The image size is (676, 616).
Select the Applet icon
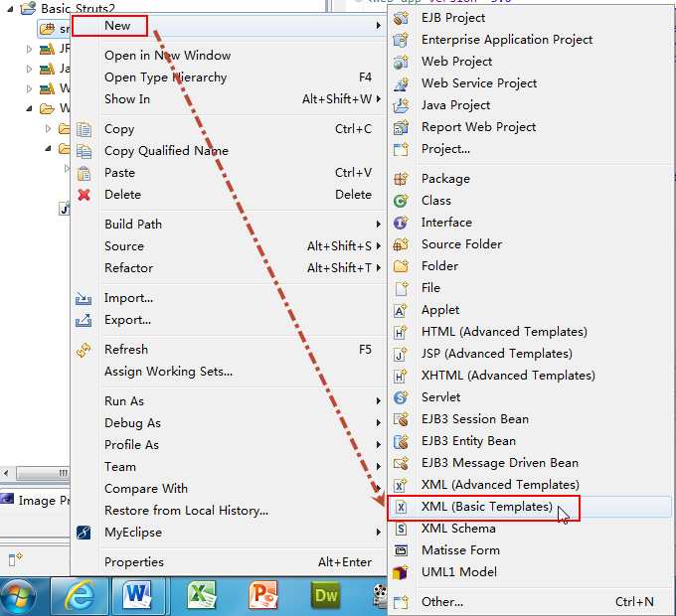click(x=401, y=310)
